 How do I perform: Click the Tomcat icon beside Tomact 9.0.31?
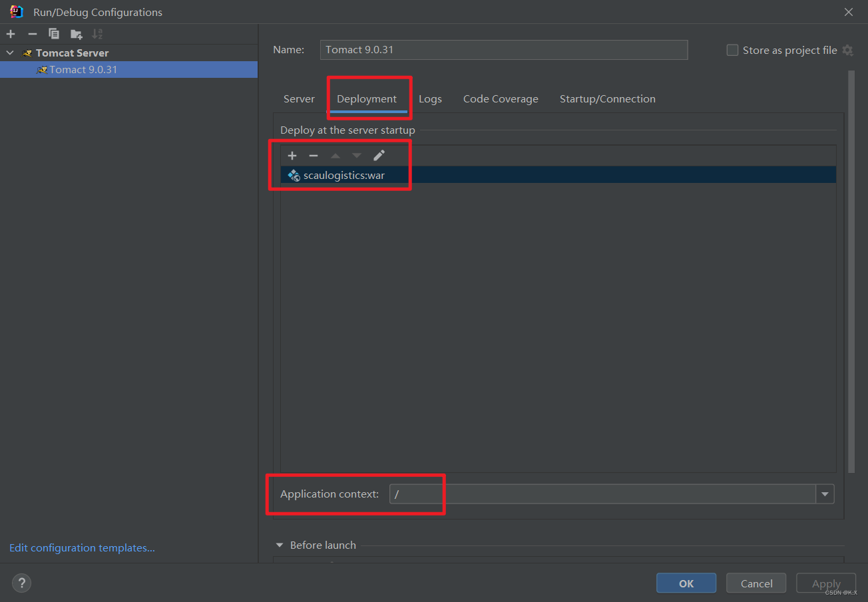[41, 69]
